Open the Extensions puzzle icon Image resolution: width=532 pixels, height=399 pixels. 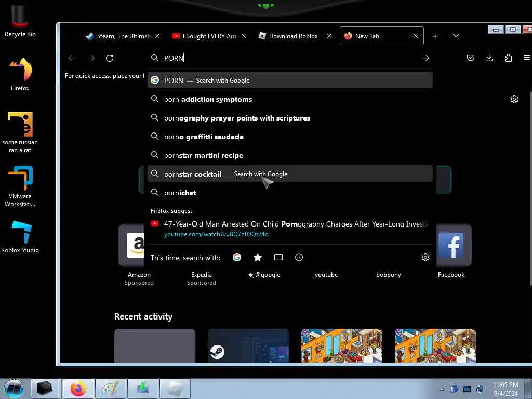point(508,58)
